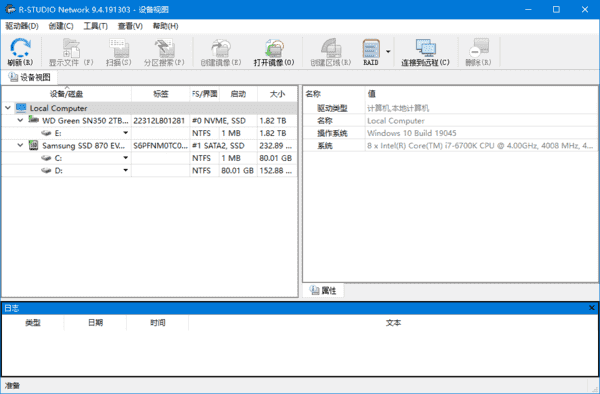Click the 时间 log column header
600x394 pixels.
click(x=158, y=323)
